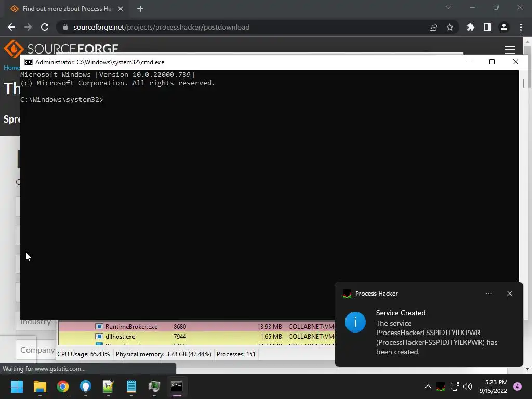Click 1.65 MB memory value
Image resolution: width=532 pixels, height=399 pixels.
pyautogui.click(x=271, y=337)
